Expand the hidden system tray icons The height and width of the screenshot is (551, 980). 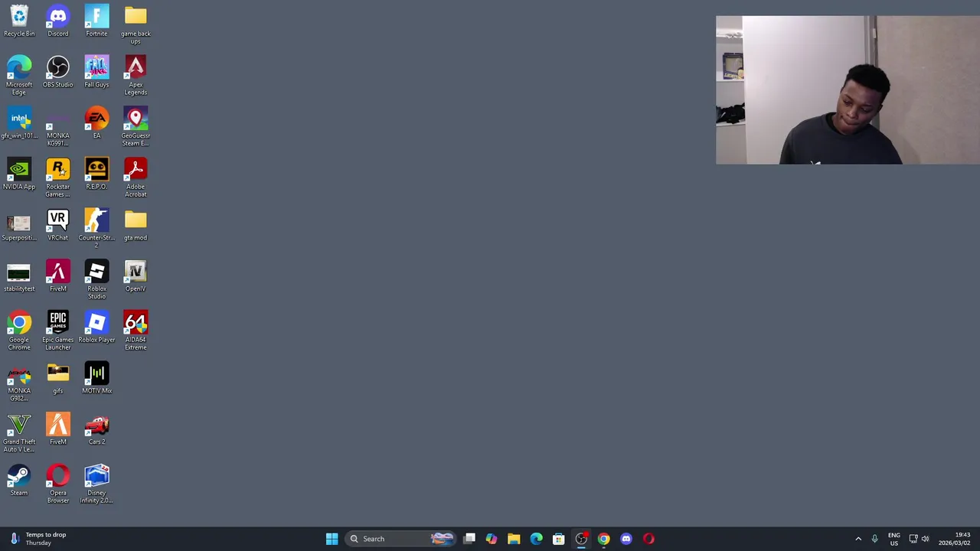point(858,539)
